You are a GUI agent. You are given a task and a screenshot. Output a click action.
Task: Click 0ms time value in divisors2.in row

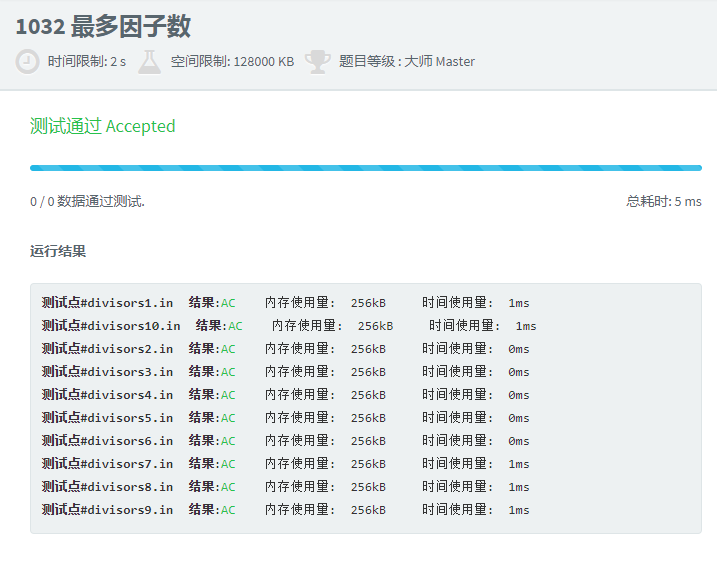click(519, 349)
